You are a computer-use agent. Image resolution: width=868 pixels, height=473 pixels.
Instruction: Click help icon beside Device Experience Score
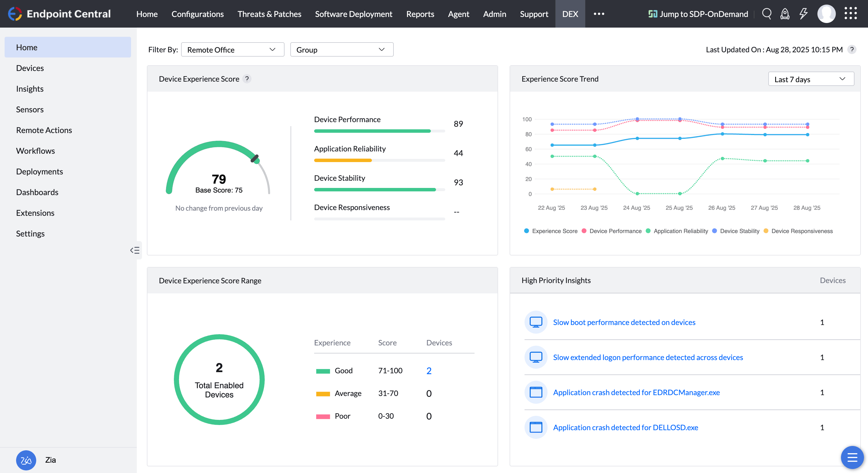[247, 79]
